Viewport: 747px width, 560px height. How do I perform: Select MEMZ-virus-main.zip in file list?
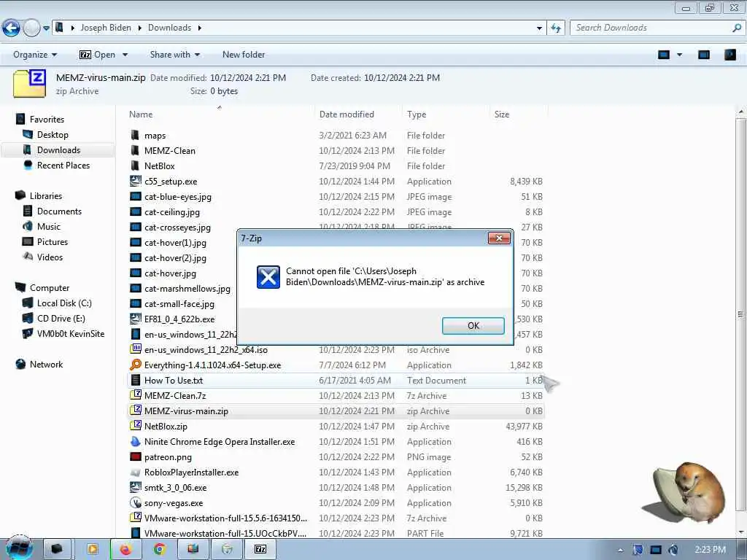pyautogui.click(x=186, y=411)
